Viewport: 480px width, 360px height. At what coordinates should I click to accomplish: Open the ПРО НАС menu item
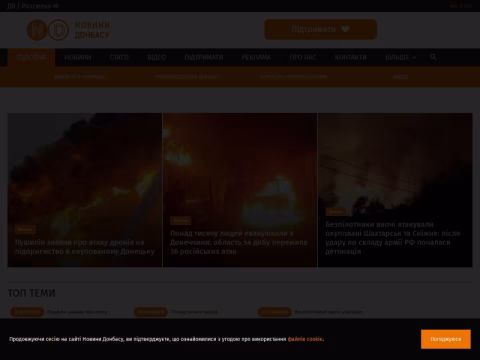click(x=303, y=57)
